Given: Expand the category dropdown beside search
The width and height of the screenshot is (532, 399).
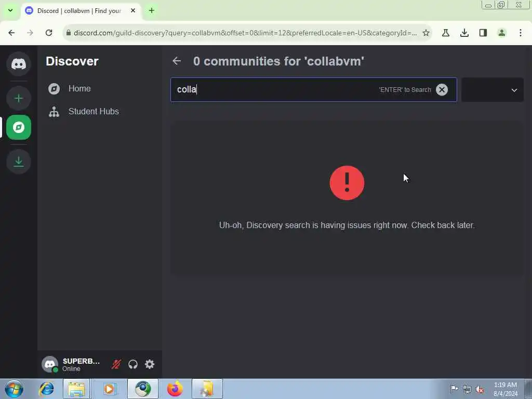Looking at the screenshot, I should click(x=493, y=90).
